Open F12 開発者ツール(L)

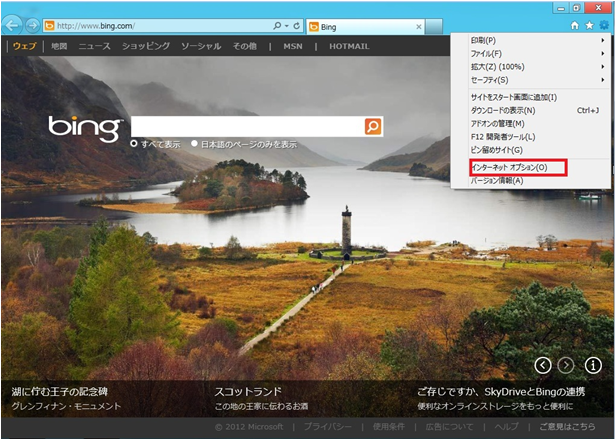531,137
